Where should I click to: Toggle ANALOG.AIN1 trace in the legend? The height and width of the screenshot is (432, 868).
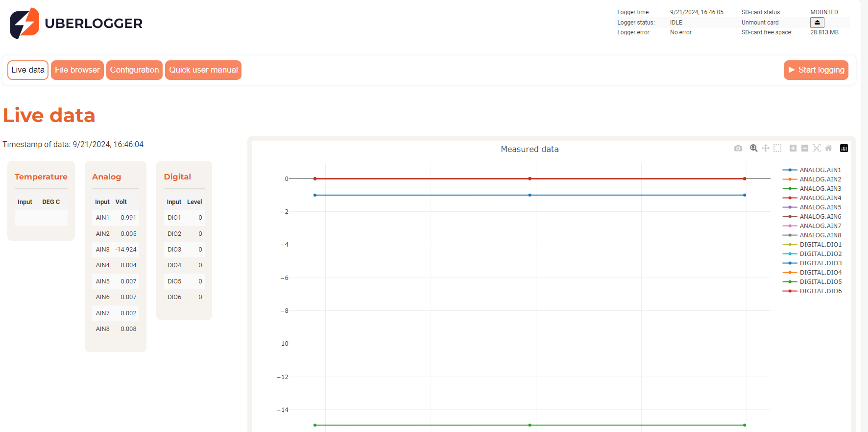[x=812, y=170]
